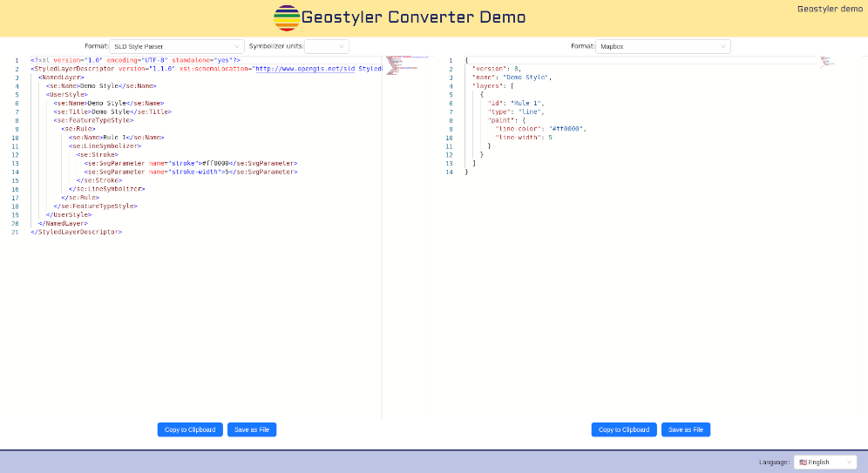Screen dimensions: 868x473
Task: Click the se:FeatureTypeStyle opening tag
Action: tap(93, 120)
